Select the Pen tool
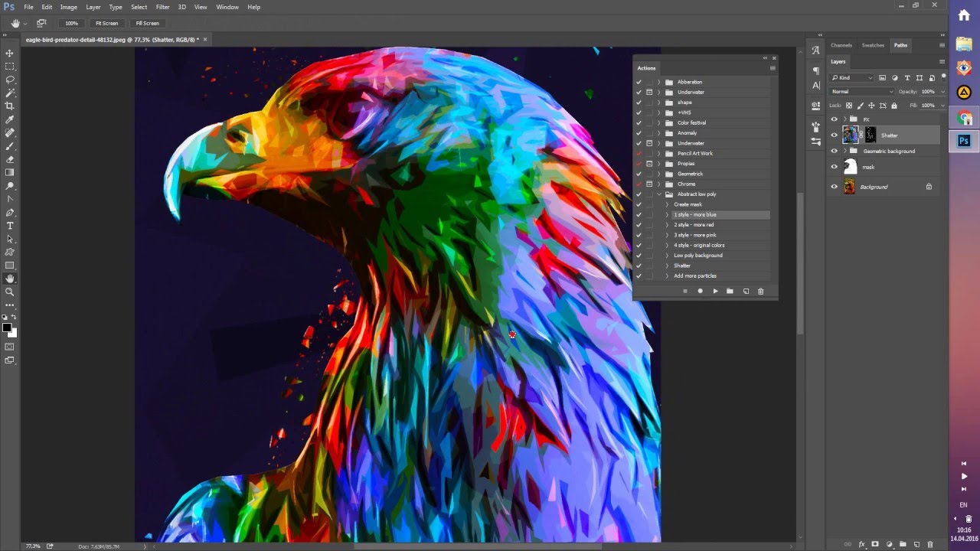The width and height of the screenshot is (980, 551). coord(10,212)
